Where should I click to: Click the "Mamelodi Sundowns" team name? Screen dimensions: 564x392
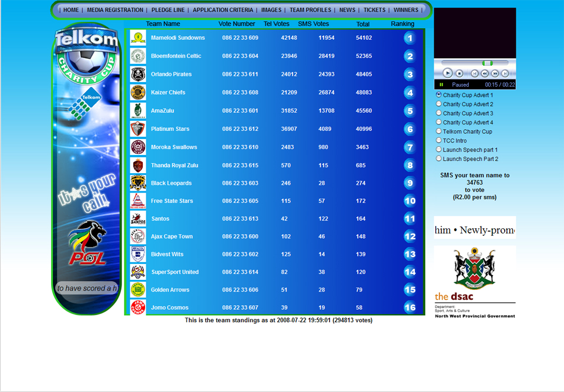point(177,38)
